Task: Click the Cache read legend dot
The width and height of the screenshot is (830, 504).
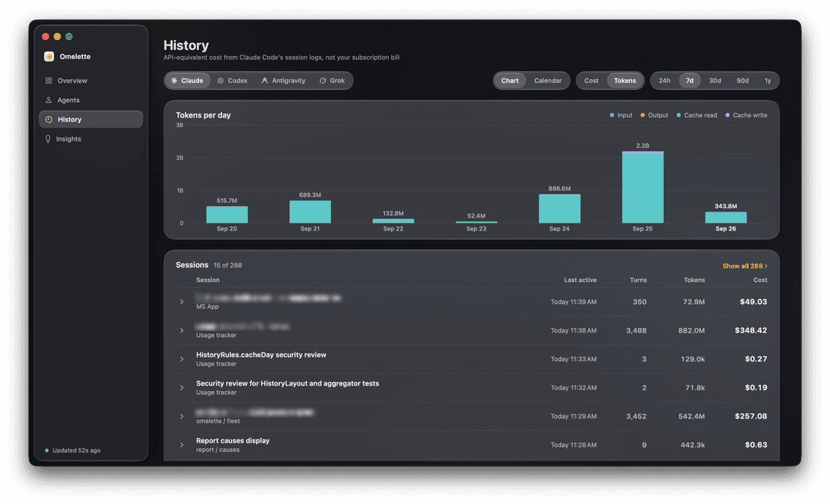Action: [679, 115]
